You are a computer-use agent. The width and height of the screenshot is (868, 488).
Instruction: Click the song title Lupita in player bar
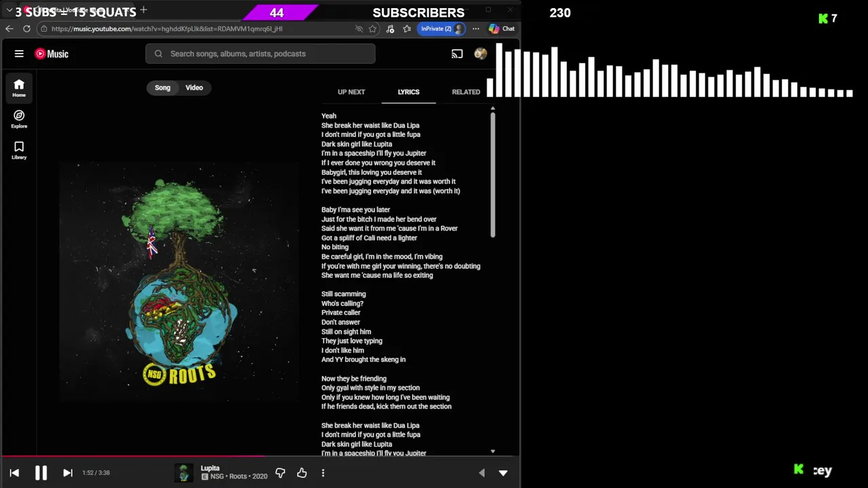tap(210, 468)
